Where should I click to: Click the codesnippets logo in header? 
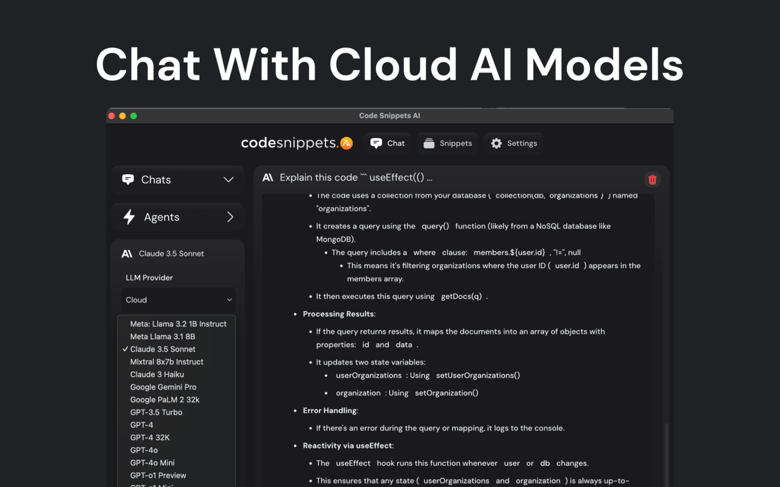coord(296,143)
